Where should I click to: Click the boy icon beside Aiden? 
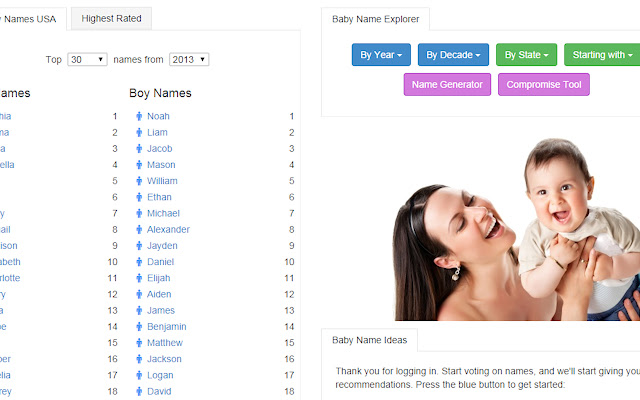click(139, 294)
